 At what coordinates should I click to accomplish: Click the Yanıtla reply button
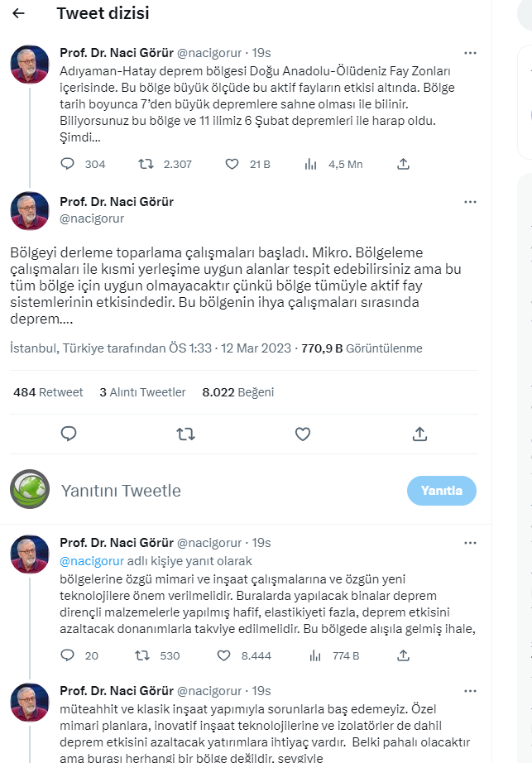click(441, 491)
